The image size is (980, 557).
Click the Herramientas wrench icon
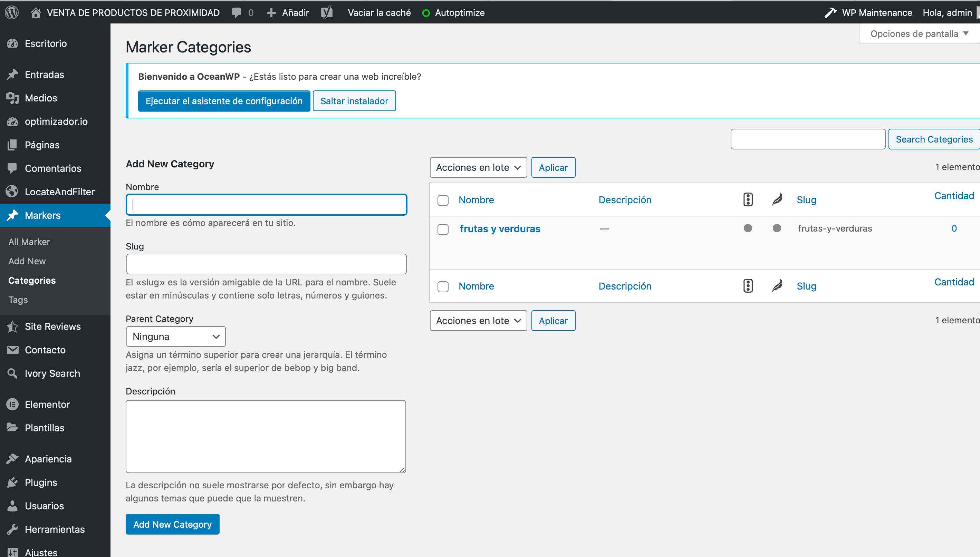click(13, 529)
